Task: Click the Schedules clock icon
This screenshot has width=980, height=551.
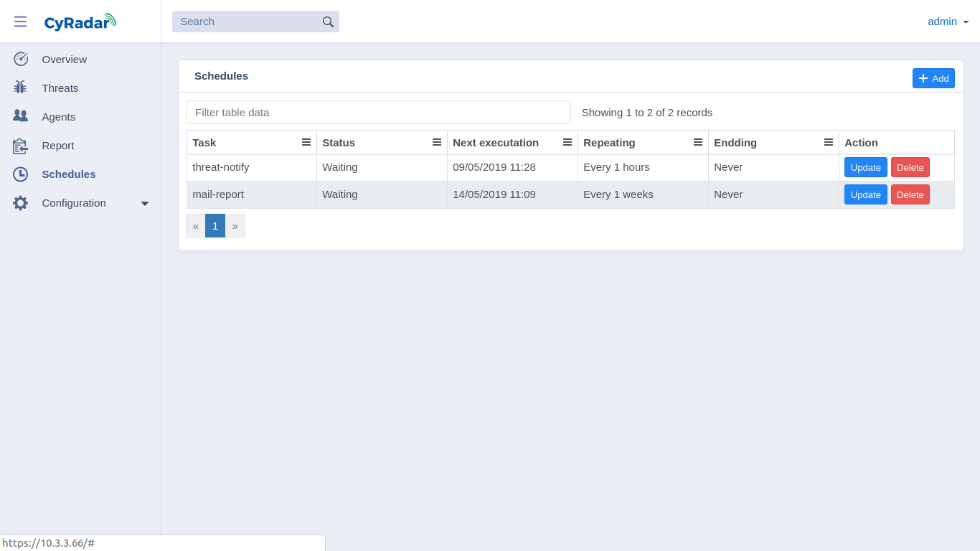Action: [20, 174]
